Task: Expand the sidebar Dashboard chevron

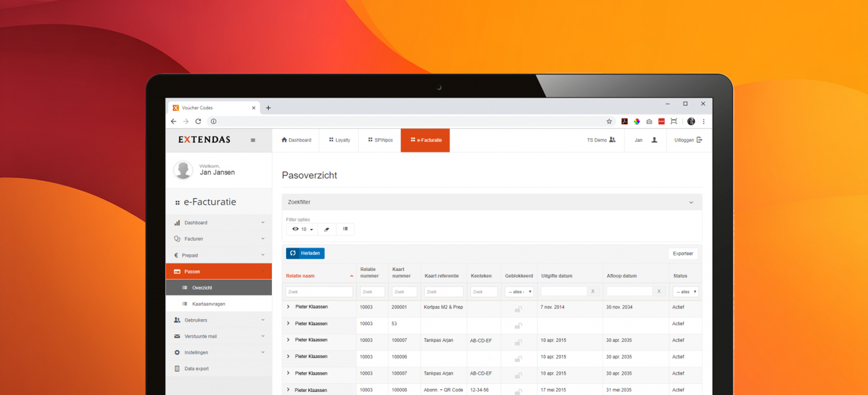Action: point(263,223)
